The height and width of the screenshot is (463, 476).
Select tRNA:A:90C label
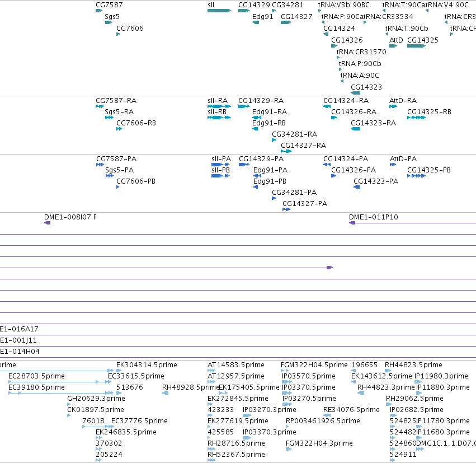pos(360,76)
